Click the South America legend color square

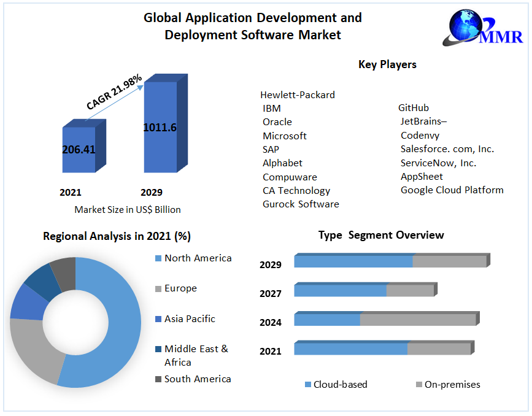(158, 379)
